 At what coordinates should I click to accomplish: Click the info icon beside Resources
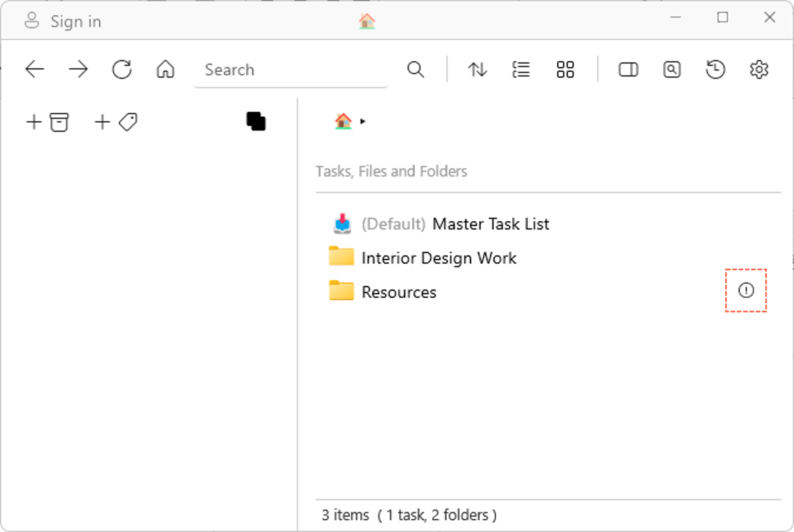click(746, 290)
